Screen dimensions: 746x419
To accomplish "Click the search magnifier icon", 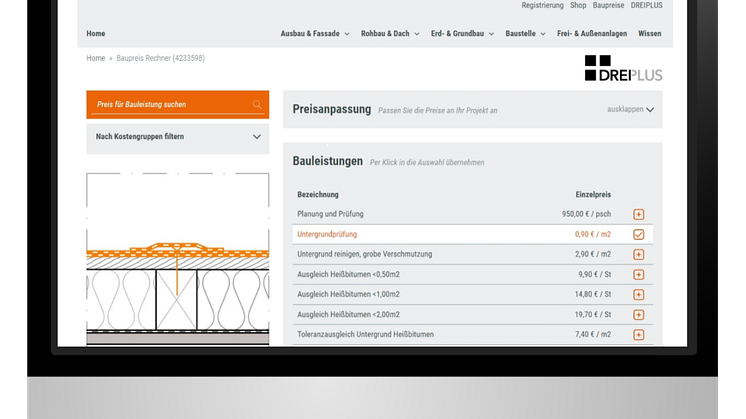I will 257,104.
